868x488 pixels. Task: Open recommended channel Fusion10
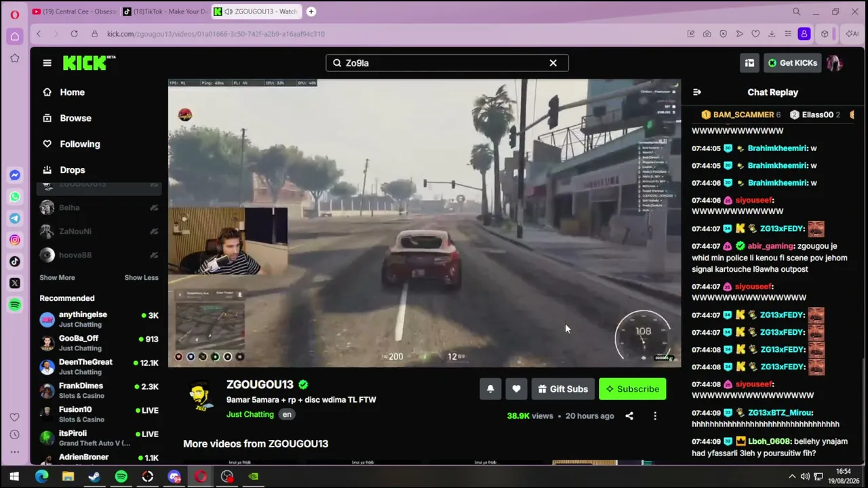point(99,414)
